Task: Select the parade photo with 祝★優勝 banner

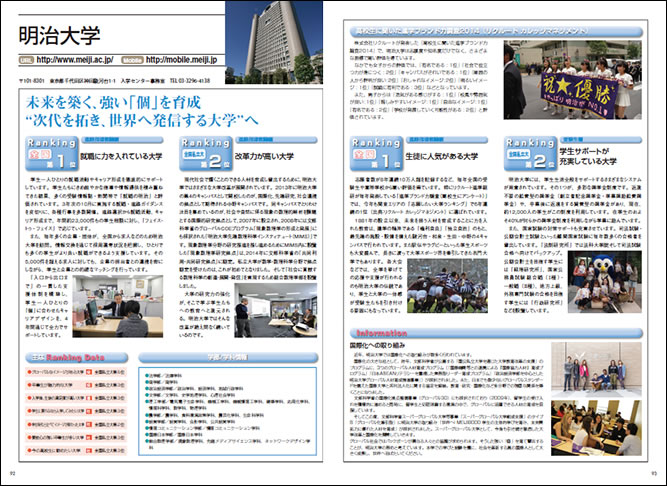Action: [x=573, y=80]
